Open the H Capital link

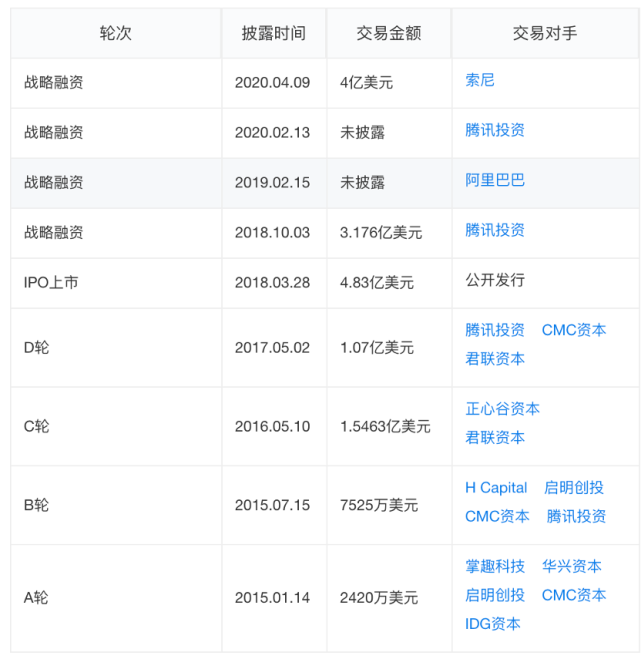pos(495,487)
